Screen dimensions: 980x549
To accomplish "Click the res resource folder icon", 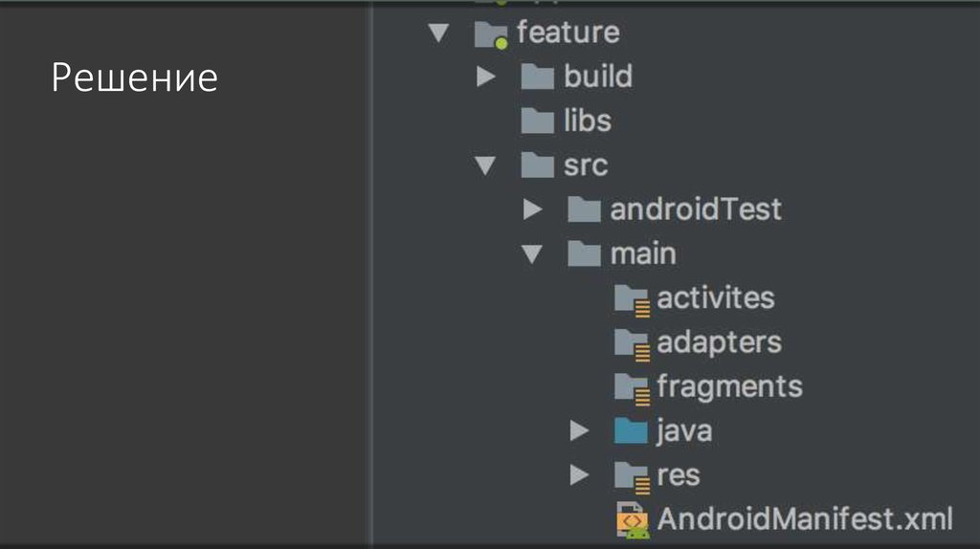I will [631, 475].
